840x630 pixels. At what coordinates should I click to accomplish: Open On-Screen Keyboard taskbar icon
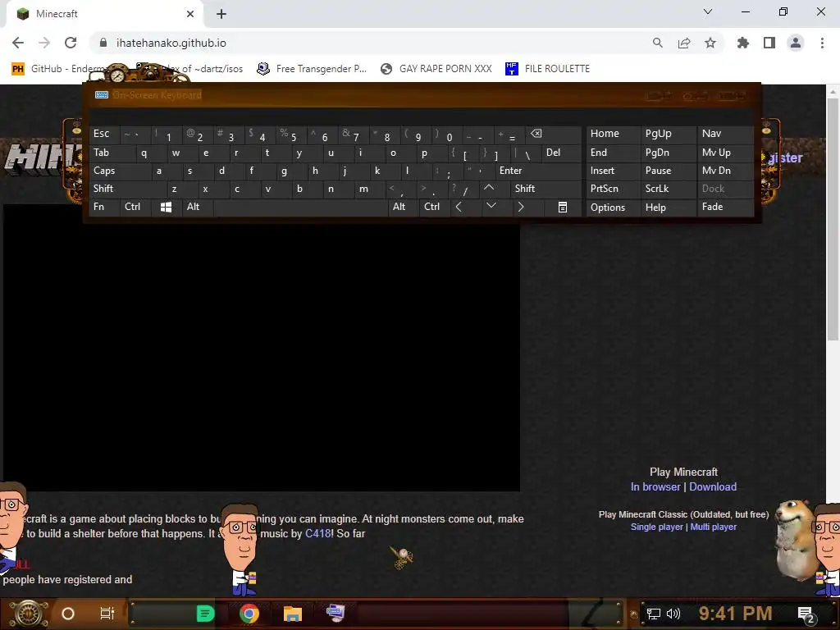click(336, 613)
